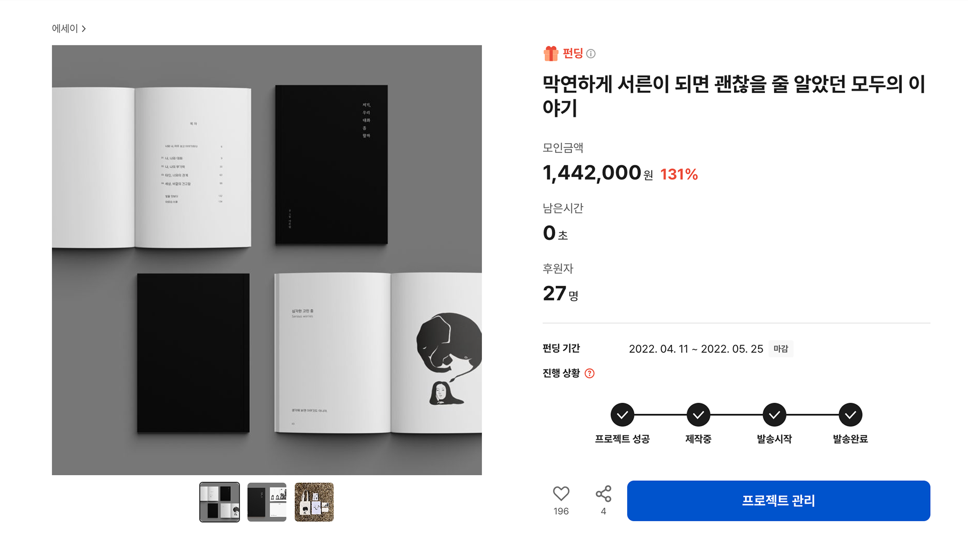The image size is (968, 560).
Task: Click the 131% funding percentage
Action: pyautogui.click(x=679, y=174)
